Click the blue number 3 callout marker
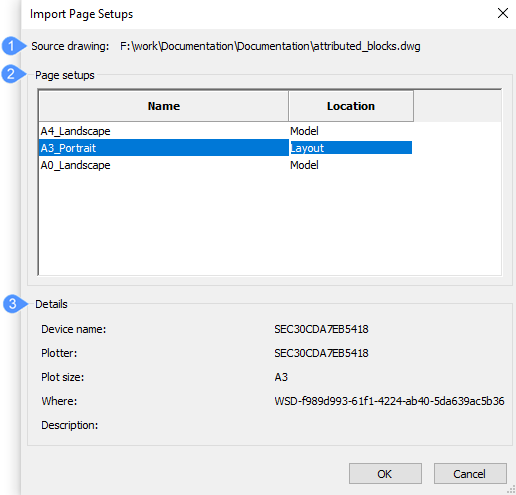The height and width of the screenshot is (495, 516). (x=13, y=304)
